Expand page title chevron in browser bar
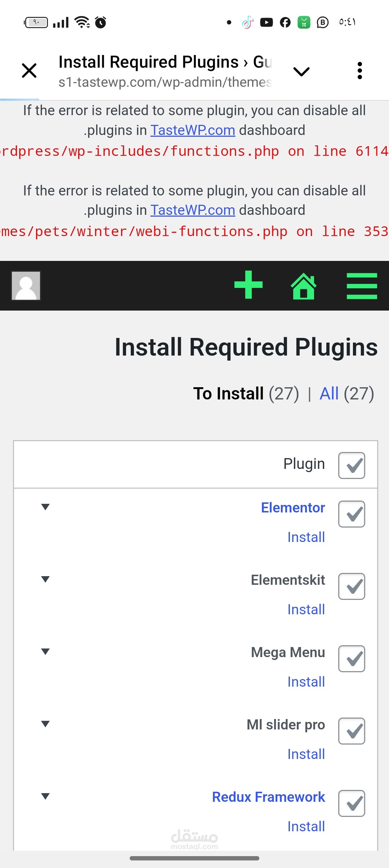Viewport: 389px width, 868px height. tap(301, 71)
